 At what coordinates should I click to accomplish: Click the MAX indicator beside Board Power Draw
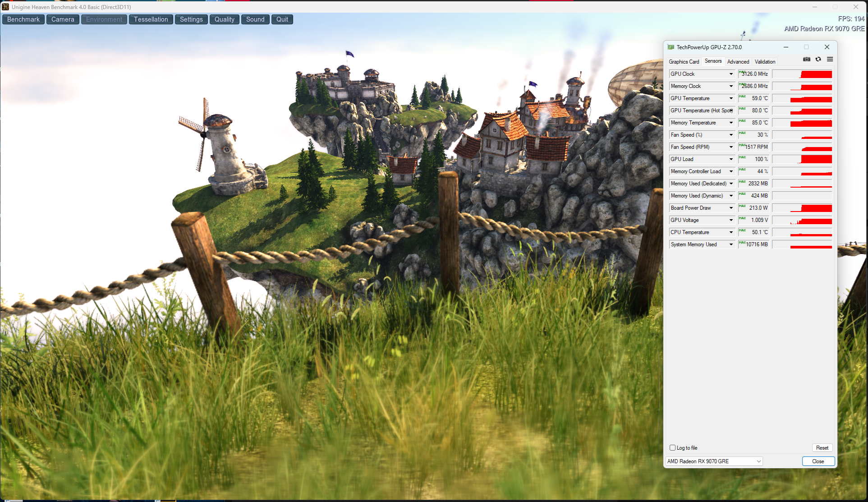(x=742, y=206)
